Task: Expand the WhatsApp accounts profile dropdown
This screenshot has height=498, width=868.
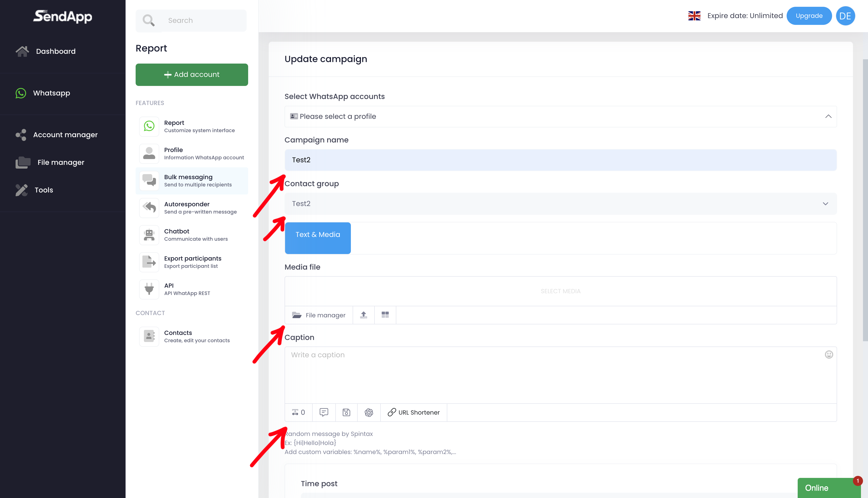Action: coord(560,117)
